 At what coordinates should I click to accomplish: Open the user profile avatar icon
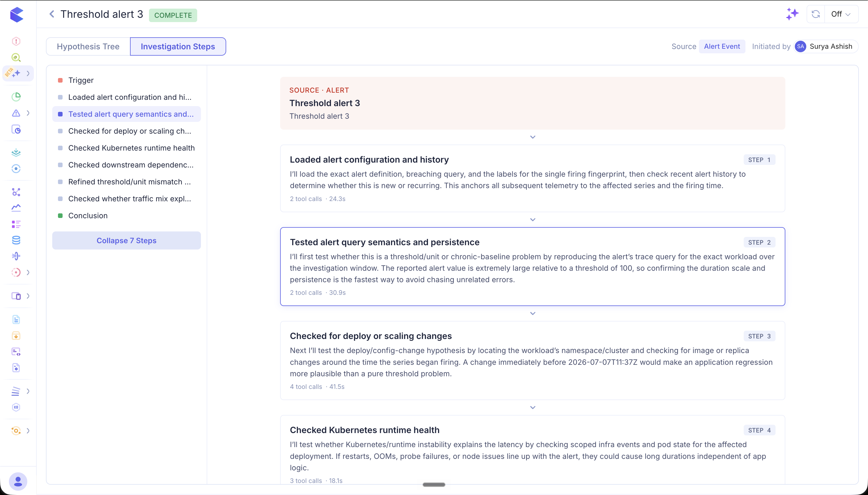pos(18,482)
